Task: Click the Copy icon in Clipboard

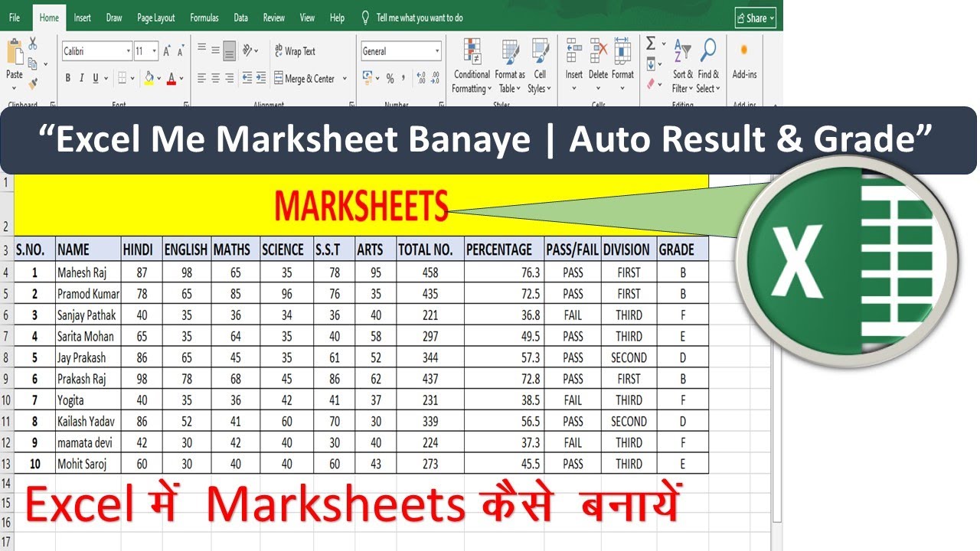Action: [x=33, y=64]
